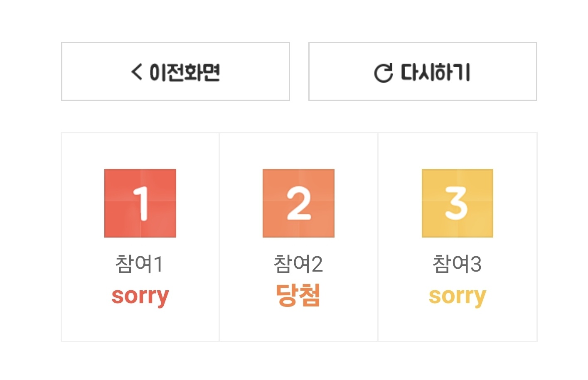The height and width of the screenshot is (380, 588).
Task: Tap the white digit 2 on orange square
Action: pyautogui.click(x=298, y=203)
